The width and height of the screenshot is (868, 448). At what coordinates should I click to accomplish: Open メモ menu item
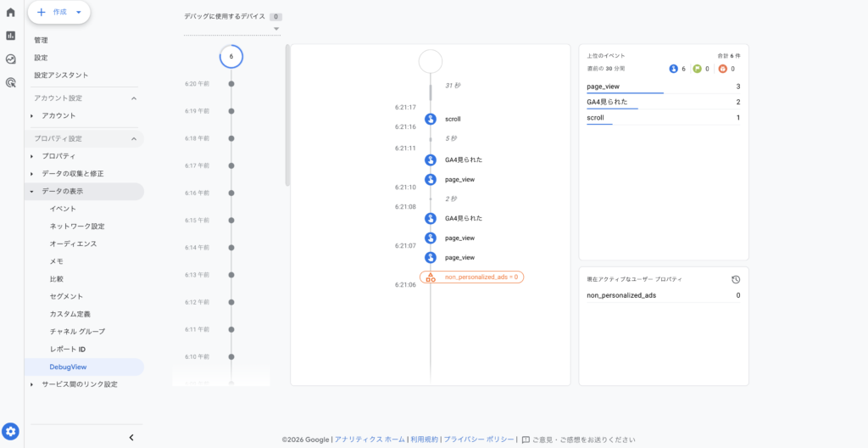pos(57,261)
